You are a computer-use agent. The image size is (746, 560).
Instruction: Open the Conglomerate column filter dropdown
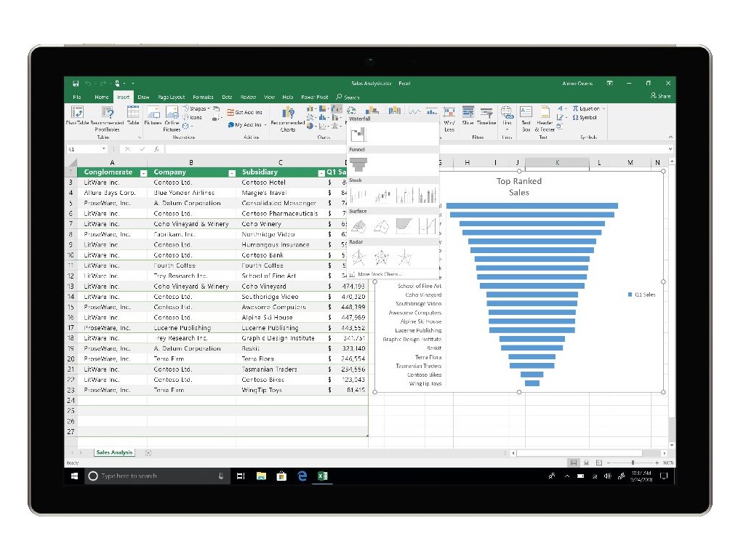click(143, 173)
